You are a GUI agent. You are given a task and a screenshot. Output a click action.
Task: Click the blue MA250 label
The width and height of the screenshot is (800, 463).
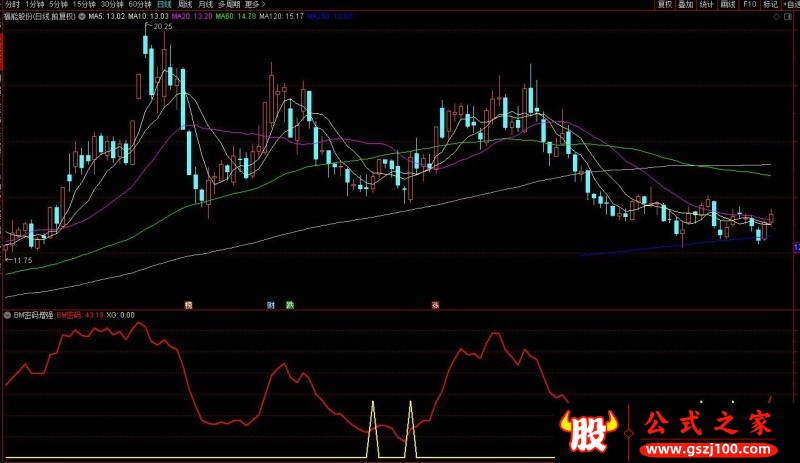pyautogui.click(x=330, y=16)
